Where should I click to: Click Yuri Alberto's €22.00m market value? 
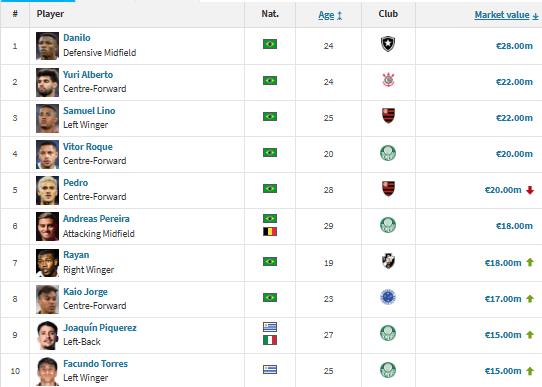click(514, 82)
